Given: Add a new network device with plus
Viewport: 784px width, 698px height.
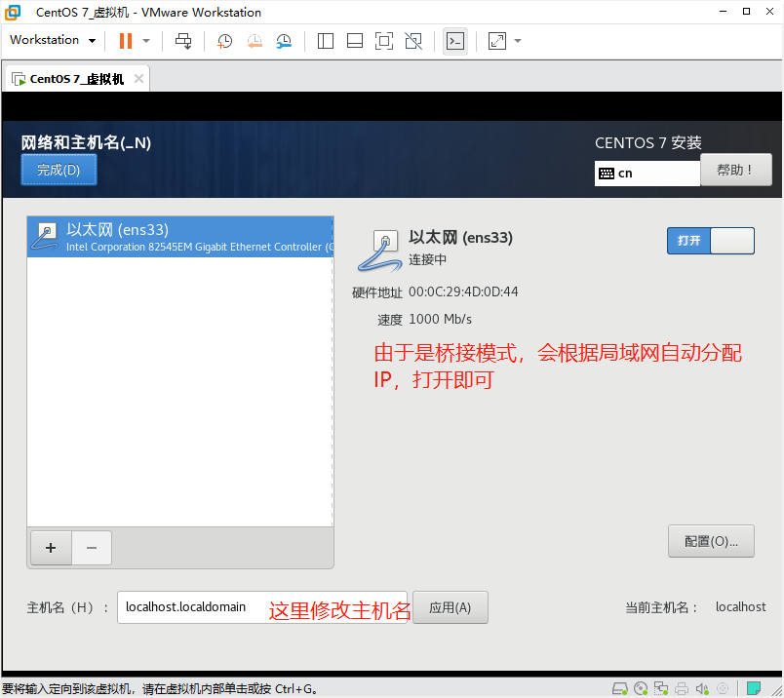Looking at the screenshot, I should click(51, 548).
